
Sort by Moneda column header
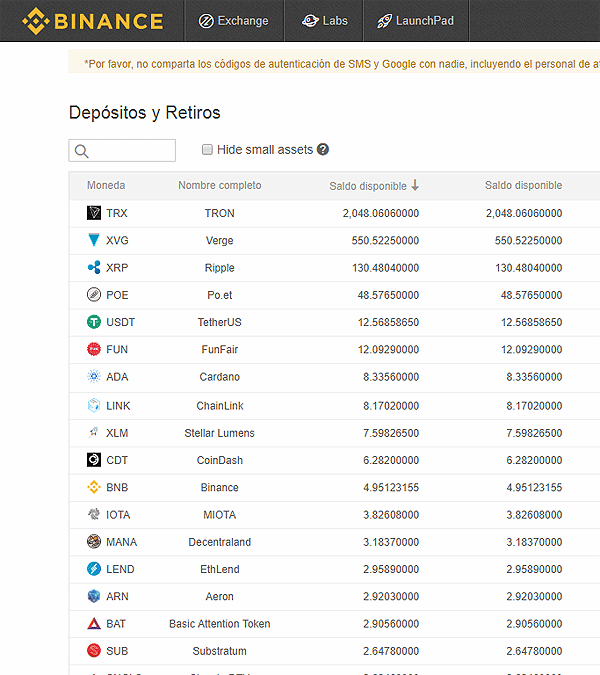click(106, 186)
